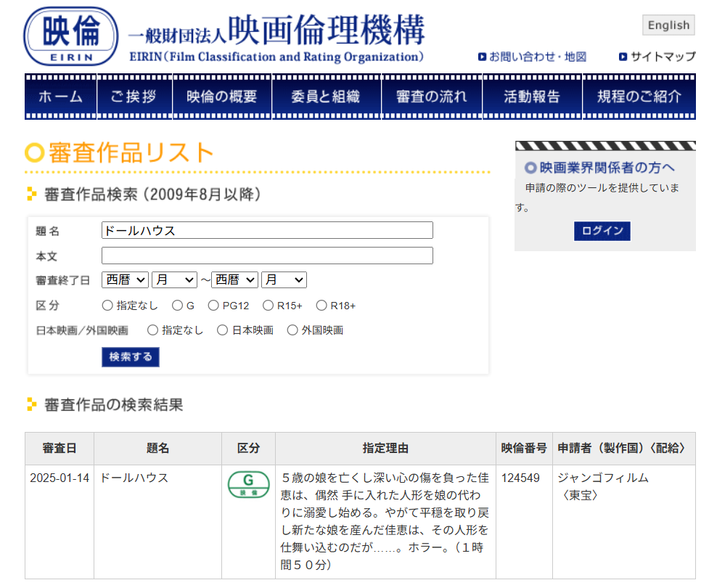Click the green G rating badge

tap(249, 484)
